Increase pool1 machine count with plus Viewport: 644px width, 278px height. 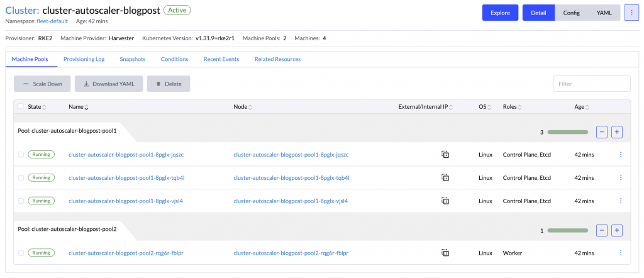coord(616,132)
